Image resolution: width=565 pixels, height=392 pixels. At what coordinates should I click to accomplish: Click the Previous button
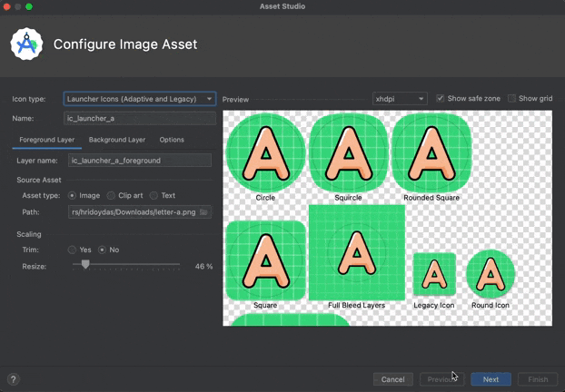(441, 379)
